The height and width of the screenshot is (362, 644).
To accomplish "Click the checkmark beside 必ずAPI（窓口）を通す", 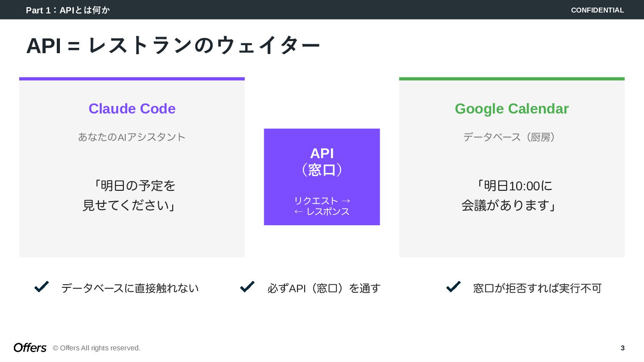I will (247, 287).
